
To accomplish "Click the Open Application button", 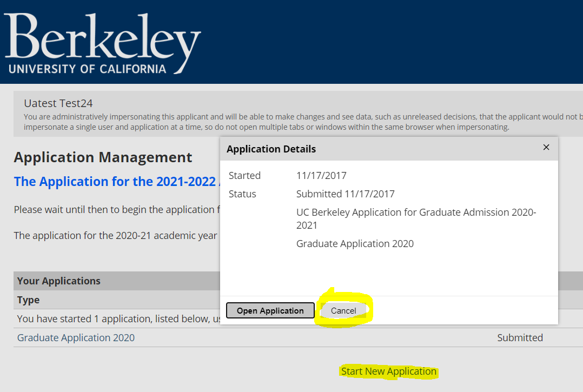I will point(270,311).
